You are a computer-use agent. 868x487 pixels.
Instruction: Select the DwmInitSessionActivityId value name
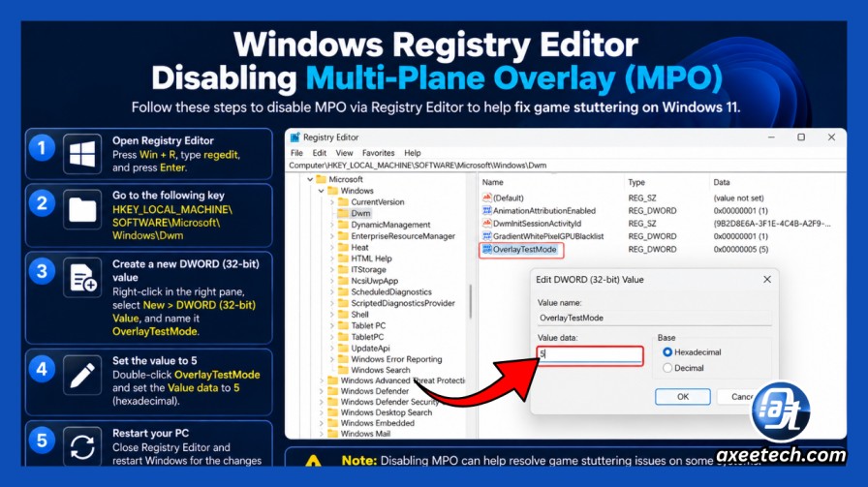point(537,223)
